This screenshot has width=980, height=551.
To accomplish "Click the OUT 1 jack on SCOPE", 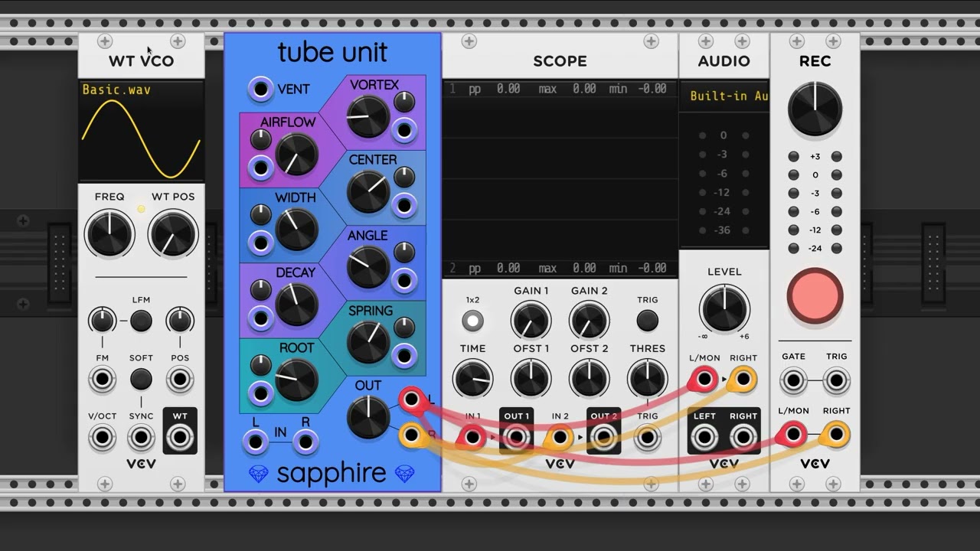I will 516,438.
